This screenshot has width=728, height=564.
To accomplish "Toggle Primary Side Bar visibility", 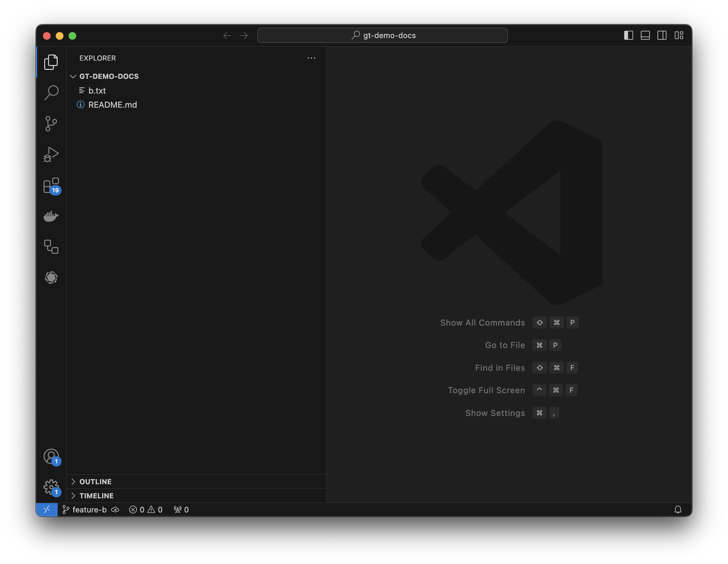I will 628,35.
